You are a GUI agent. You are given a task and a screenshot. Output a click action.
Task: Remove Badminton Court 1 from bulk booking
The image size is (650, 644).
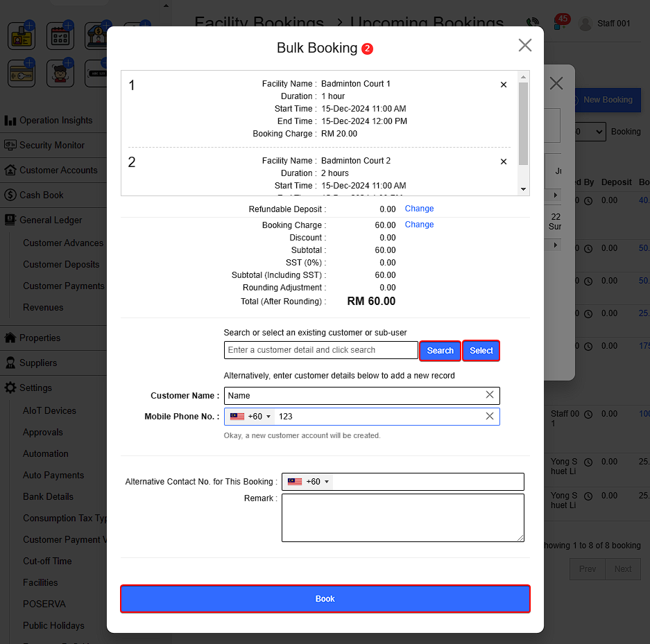point(504,85)
